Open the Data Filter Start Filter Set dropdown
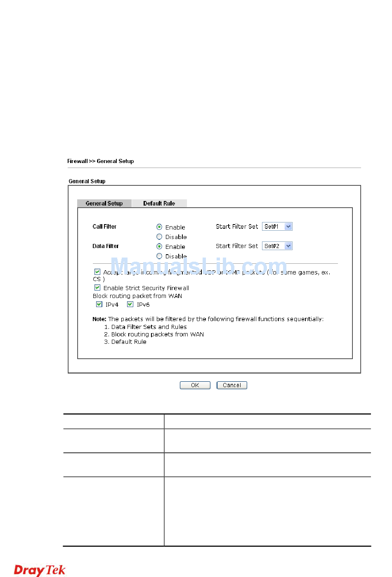Viewport: 392px width, 577px height. (x=277, y=246)
